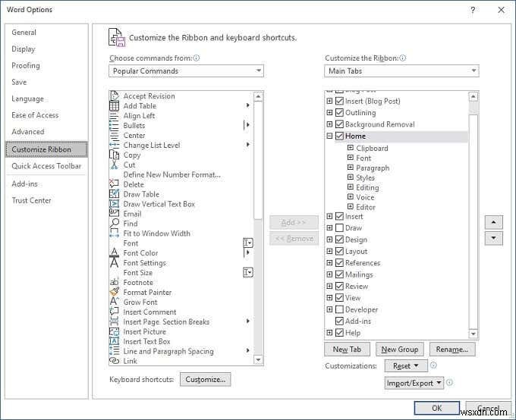This screenshot has height=420, width=516.
Task: Click the Draw Table icon
Action: (x=114, y=194)
